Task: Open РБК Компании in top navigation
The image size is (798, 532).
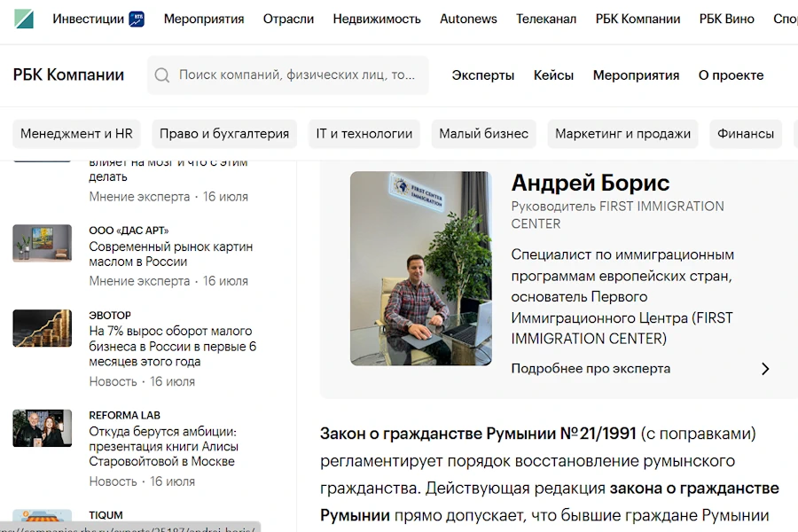Action: pyautogui.click(x=638, y=19)
